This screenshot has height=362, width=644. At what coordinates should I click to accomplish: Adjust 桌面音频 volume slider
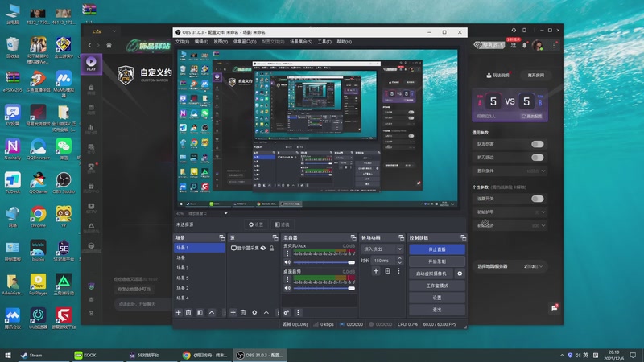324,288
